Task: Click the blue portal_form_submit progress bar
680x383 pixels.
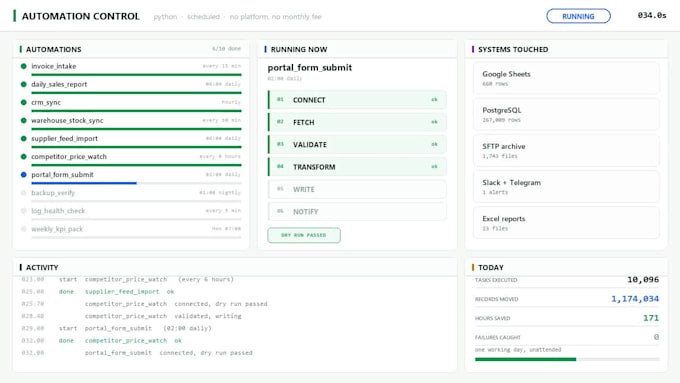Action: tap(84, 183)
